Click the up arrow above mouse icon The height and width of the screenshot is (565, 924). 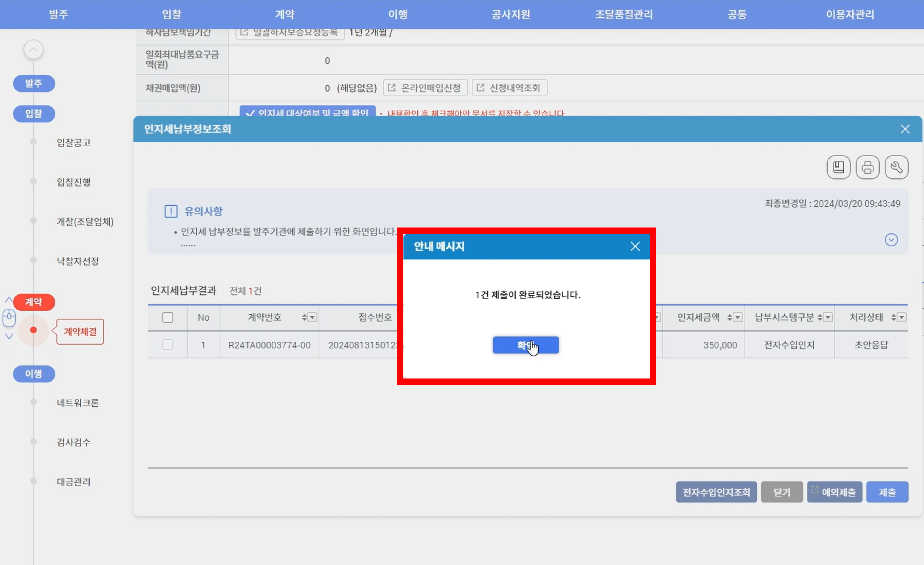point(9,300)
